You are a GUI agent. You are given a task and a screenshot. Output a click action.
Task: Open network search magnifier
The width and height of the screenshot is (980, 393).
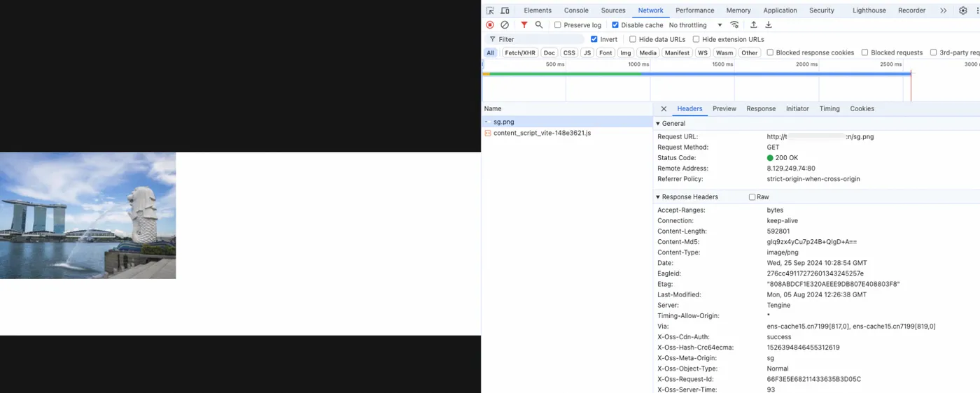pos(539,25)
